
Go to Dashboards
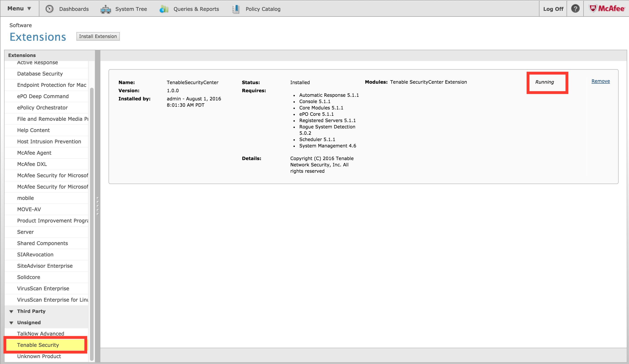pos(74,9)
